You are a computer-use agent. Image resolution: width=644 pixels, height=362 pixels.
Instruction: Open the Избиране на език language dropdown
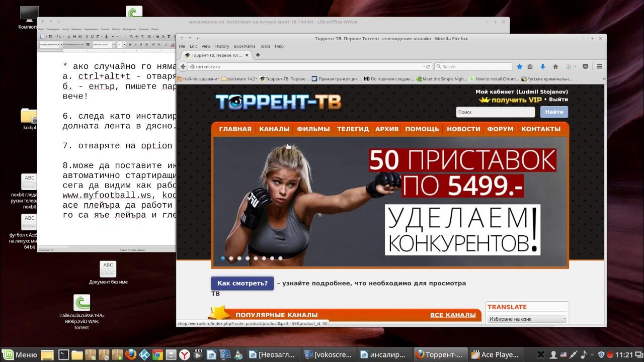(527, 319)
